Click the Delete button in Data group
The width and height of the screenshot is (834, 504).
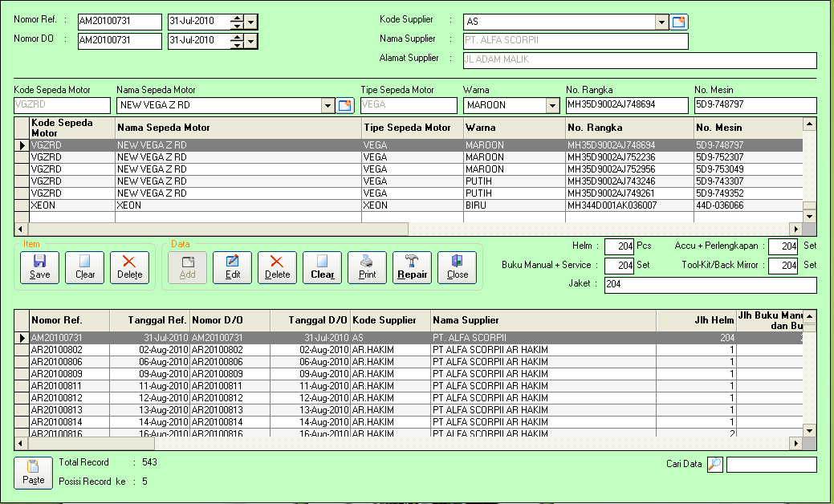(x=277, y=266)
